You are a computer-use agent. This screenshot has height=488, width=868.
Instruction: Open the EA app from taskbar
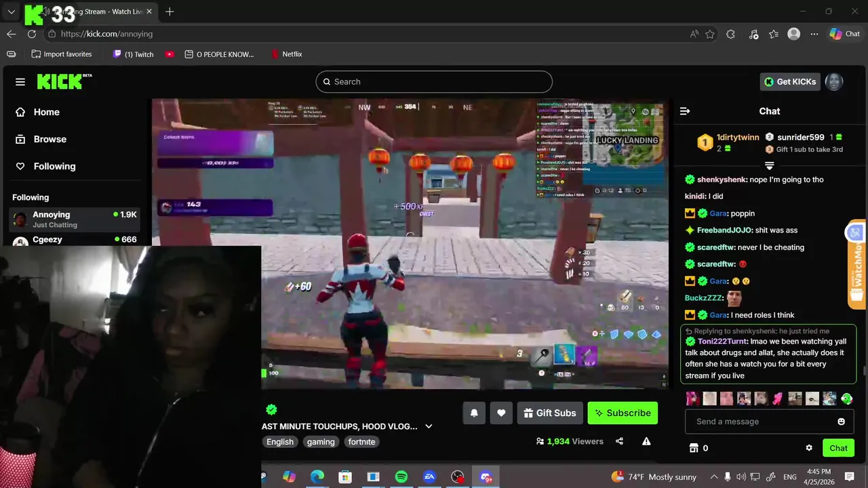click(x=429, y=477)
